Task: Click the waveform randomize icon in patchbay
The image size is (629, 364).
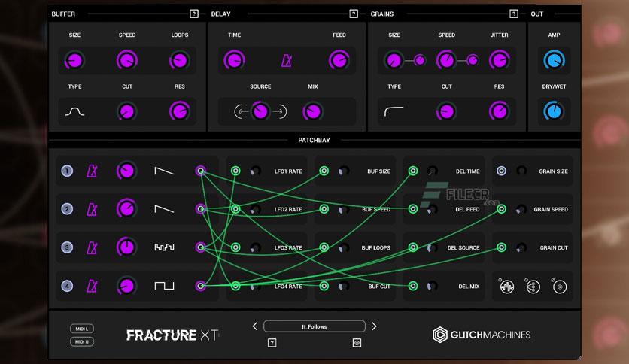Action: click(506, 287)
